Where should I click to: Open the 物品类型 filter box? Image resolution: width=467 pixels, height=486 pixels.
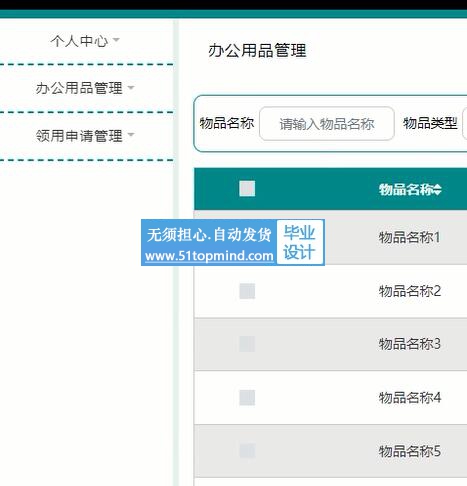pyautogui.click(x=465, y=124)
